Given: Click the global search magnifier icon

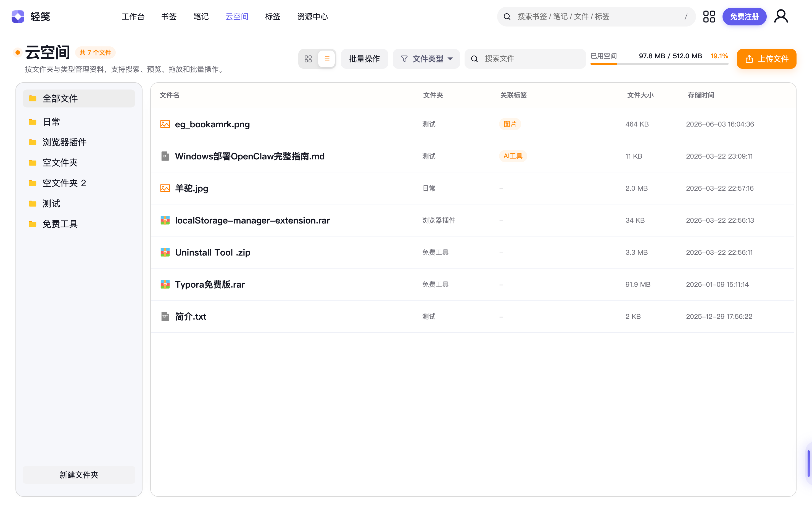Looking at the screenshot, I should (507, 17).
